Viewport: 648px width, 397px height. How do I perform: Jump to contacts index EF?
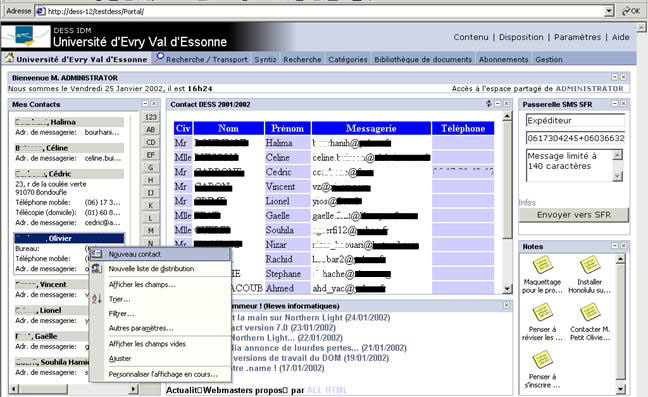151,155
